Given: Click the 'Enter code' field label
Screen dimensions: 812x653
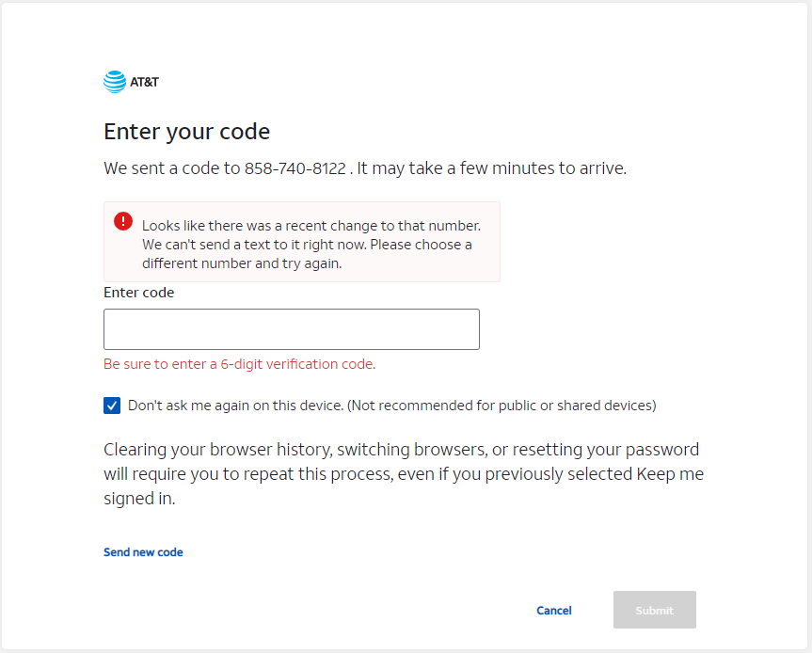Looking at the screenshot, I should click(x=138, y=293).
